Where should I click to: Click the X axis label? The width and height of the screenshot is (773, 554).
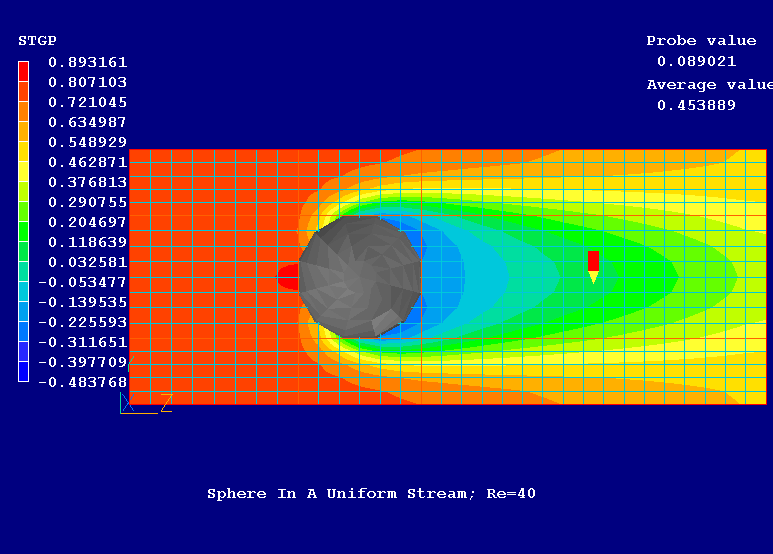[126, 403]
